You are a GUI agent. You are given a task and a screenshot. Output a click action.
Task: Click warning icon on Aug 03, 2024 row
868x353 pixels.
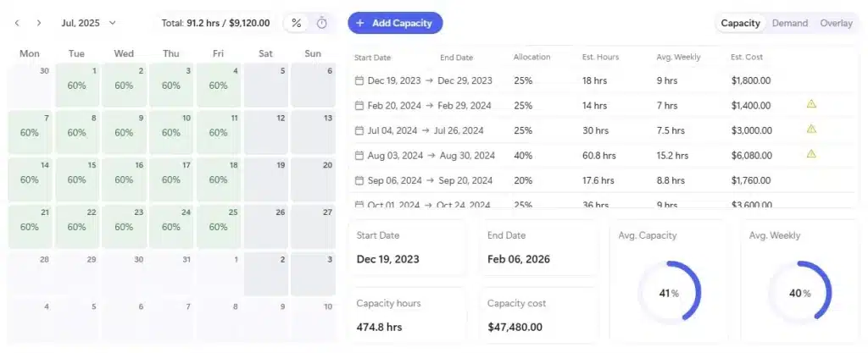click(x=811, y=154)
